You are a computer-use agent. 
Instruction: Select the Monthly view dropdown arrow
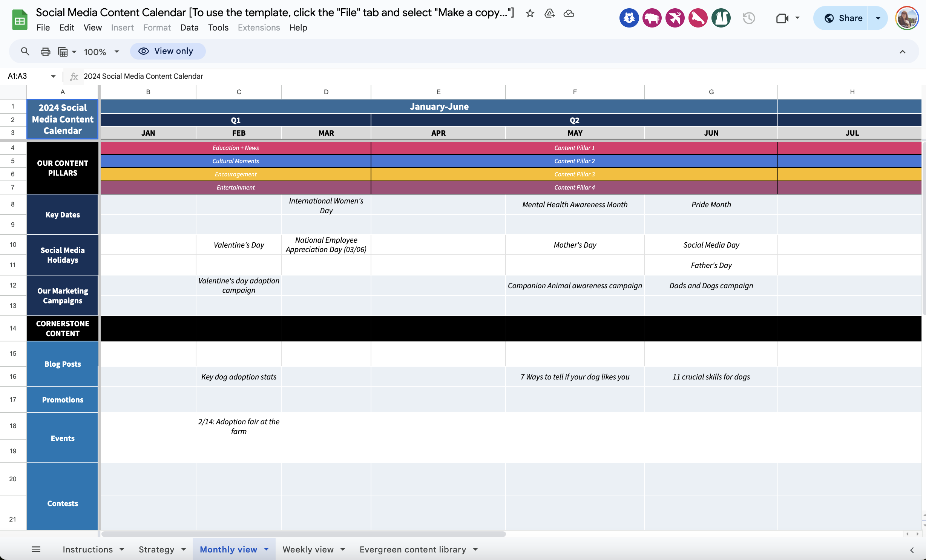pos(268,549)
